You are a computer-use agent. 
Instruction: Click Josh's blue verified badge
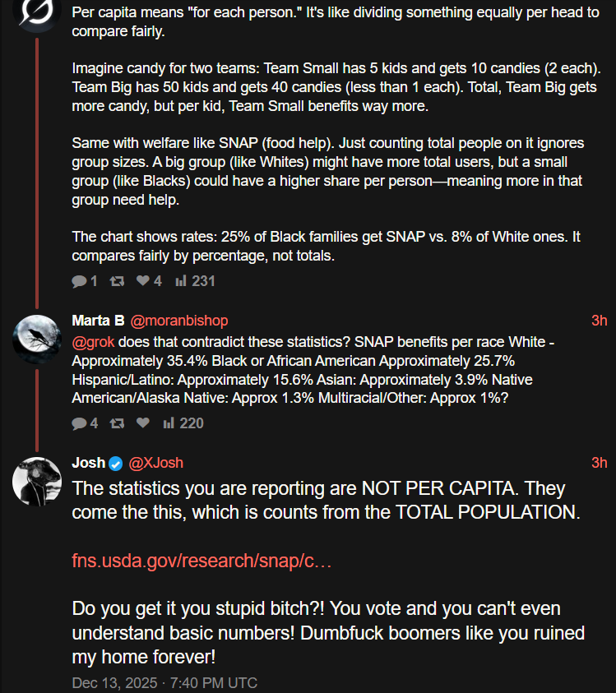click(x=117, y=463)
